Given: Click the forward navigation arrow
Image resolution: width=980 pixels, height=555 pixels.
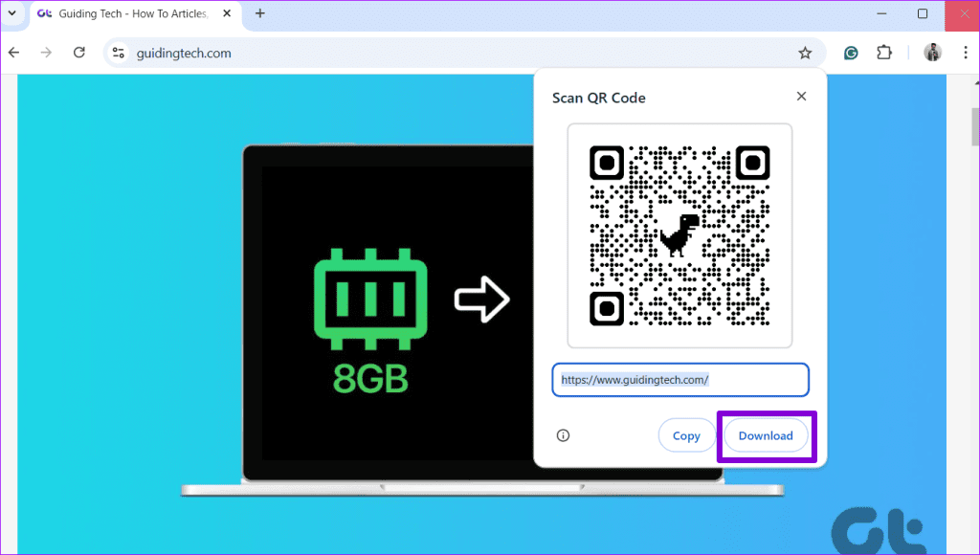Looking at the screenshot, I should pyautogui.click(x=46, y=54).
